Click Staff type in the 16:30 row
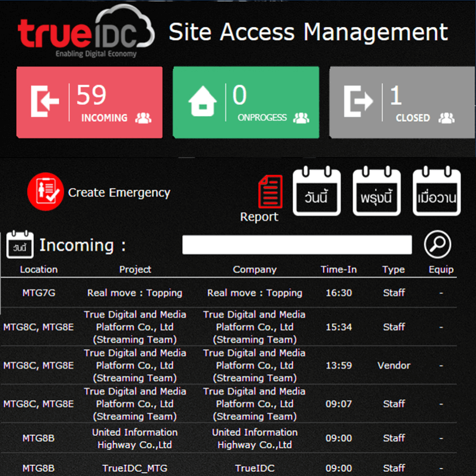This screenshot has width=476, height=476. click(393, 292)
